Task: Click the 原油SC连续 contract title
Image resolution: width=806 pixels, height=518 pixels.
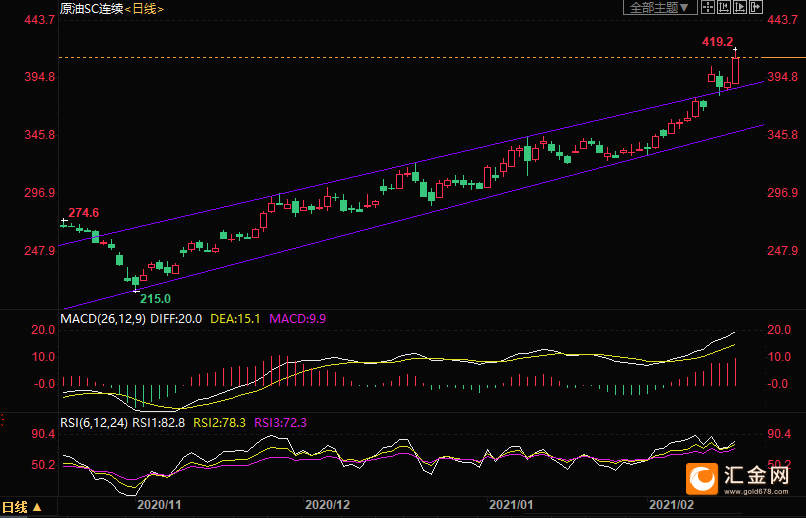Action: 92,9
